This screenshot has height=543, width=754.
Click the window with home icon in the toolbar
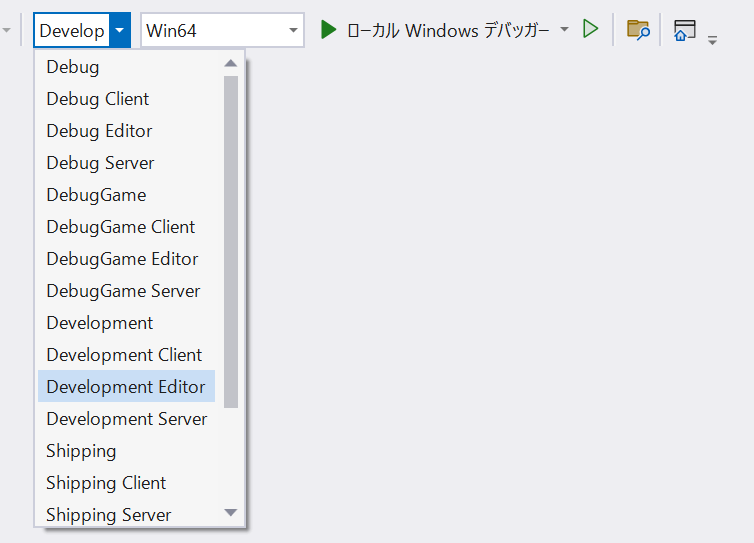click(x=685, y=30)
